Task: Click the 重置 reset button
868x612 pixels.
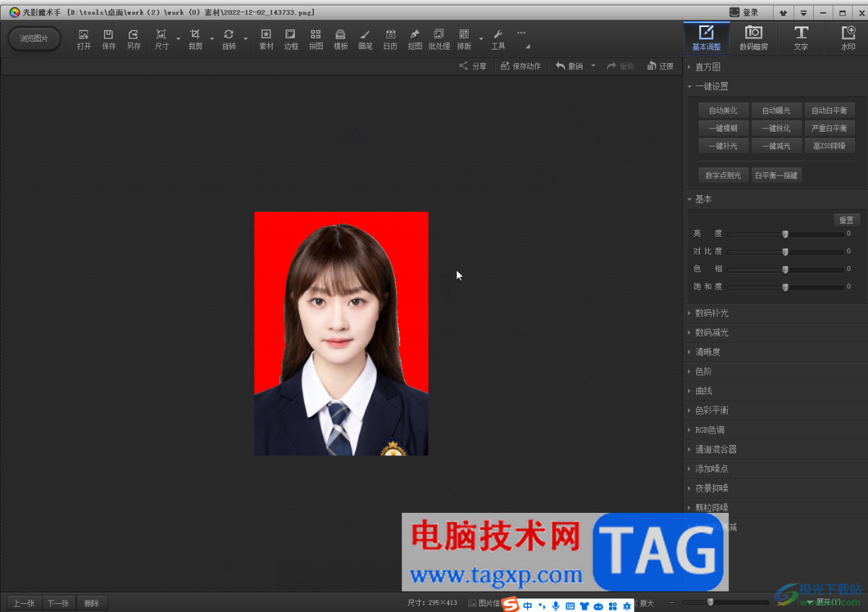Action: click(846, 221)
